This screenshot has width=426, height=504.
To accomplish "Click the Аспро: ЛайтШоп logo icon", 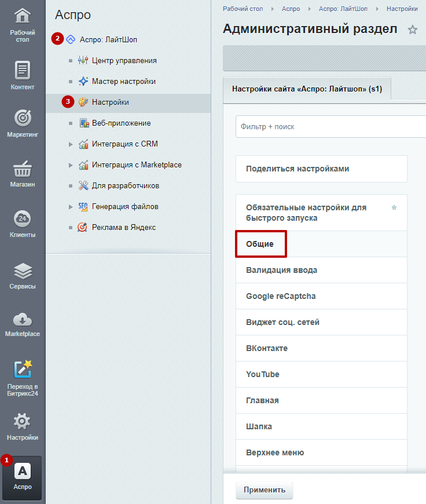I will pyautogui.click(x=71, y=39).
